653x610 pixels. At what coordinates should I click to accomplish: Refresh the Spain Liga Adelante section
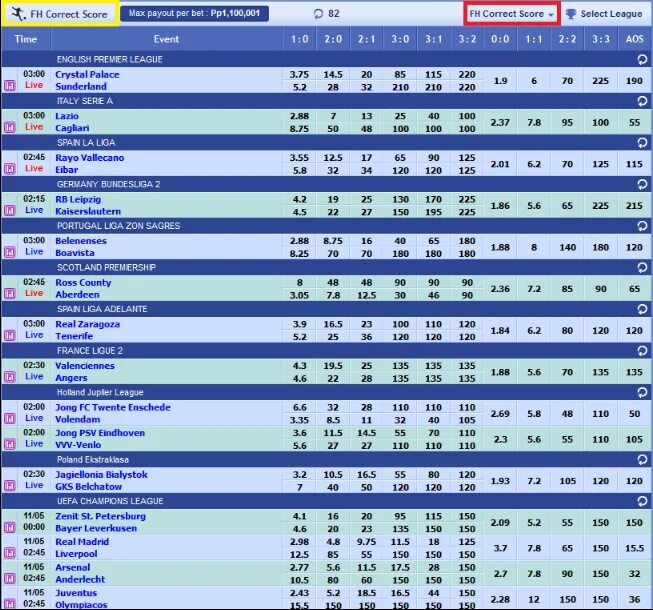click(x=642, y=309)
